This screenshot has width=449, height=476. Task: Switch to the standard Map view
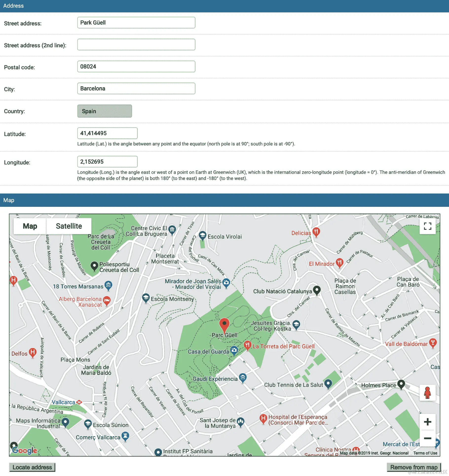[30, 226]
